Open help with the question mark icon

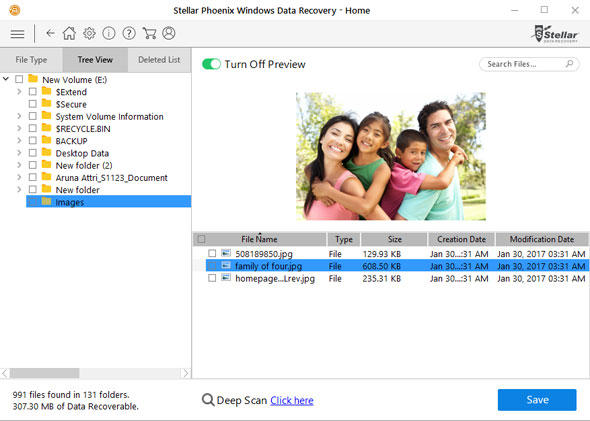[129, 33]
